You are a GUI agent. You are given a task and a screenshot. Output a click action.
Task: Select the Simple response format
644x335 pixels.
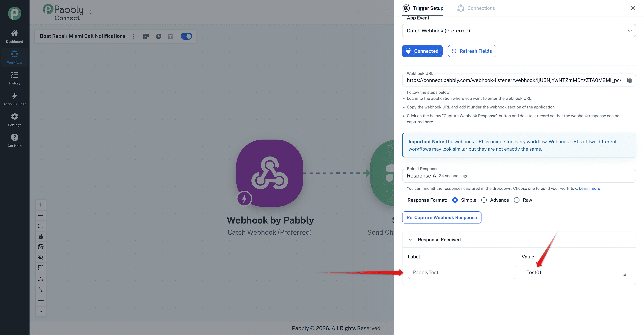pos(455,200)
